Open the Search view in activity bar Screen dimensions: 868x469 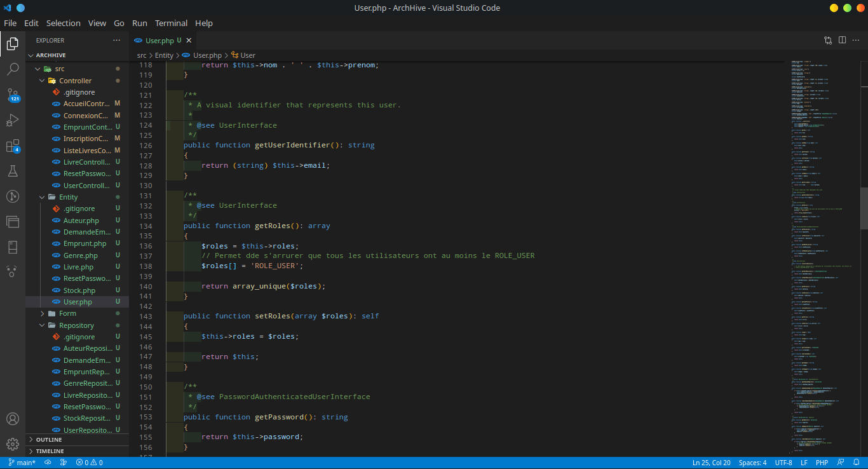click(x=13, y=69)
